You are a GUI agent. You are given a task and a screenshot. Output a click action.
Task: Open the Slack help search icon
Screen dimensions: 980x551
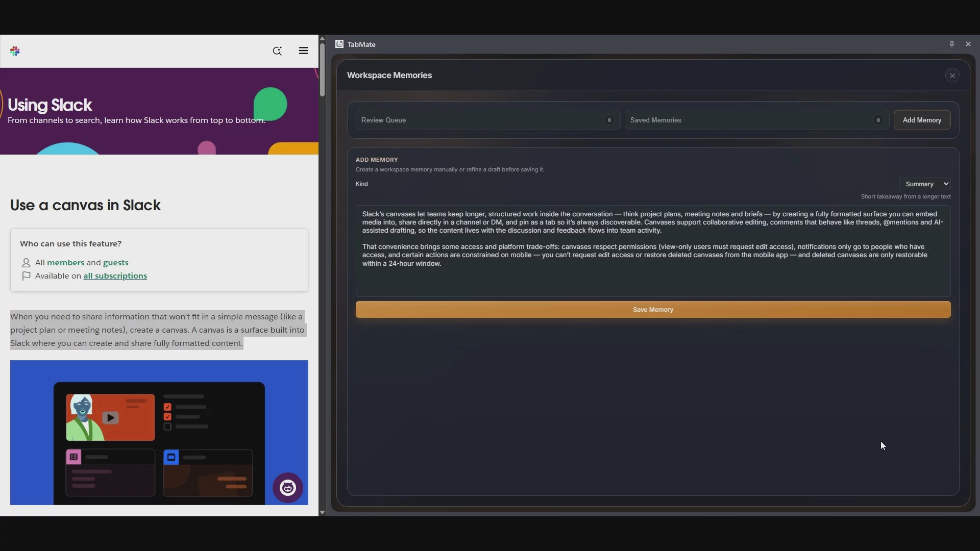pyautogui.click(x=277, y=51)
